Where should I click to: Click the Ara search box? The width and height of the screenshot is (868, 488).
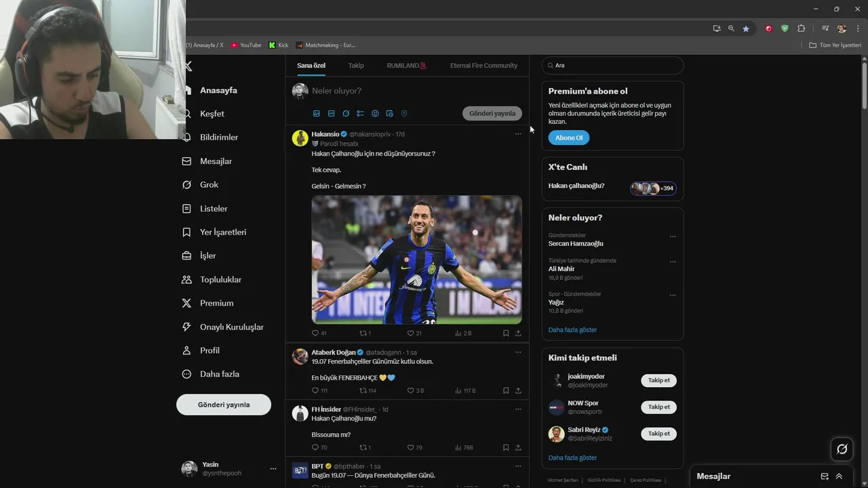click(612, 65)
